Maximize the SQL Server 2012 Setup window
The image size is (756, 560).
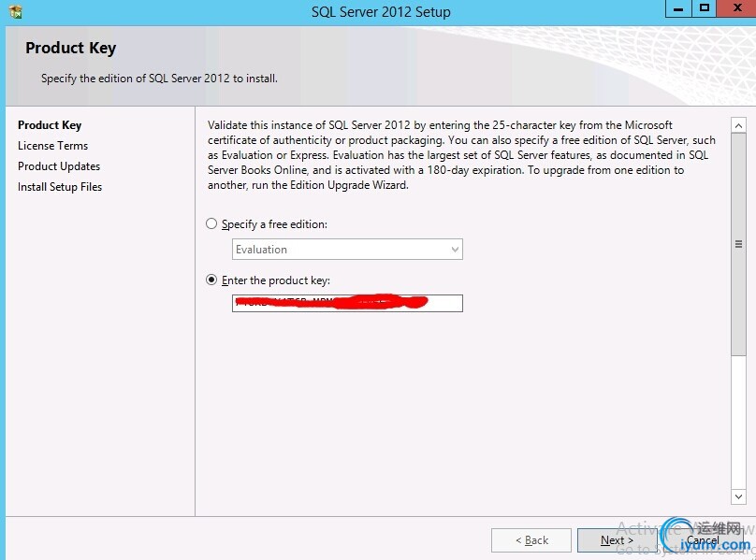point(705,8)
